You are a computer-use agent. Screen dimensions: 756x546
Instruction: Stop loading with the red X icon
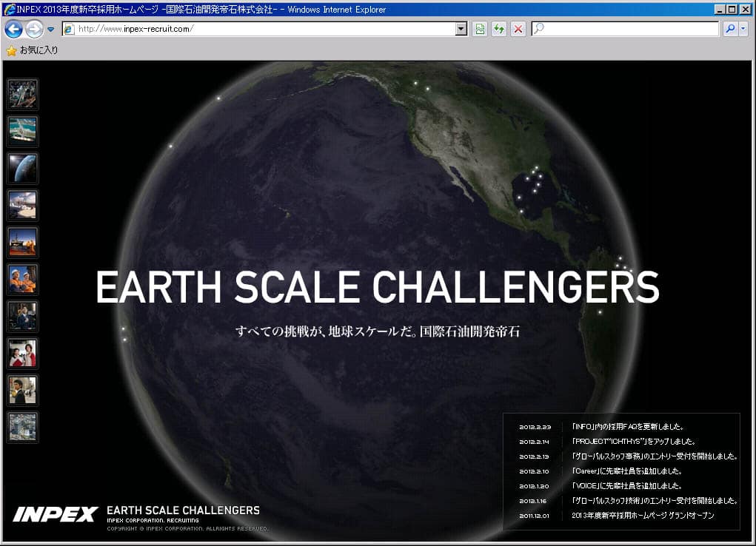pos(518,29)
